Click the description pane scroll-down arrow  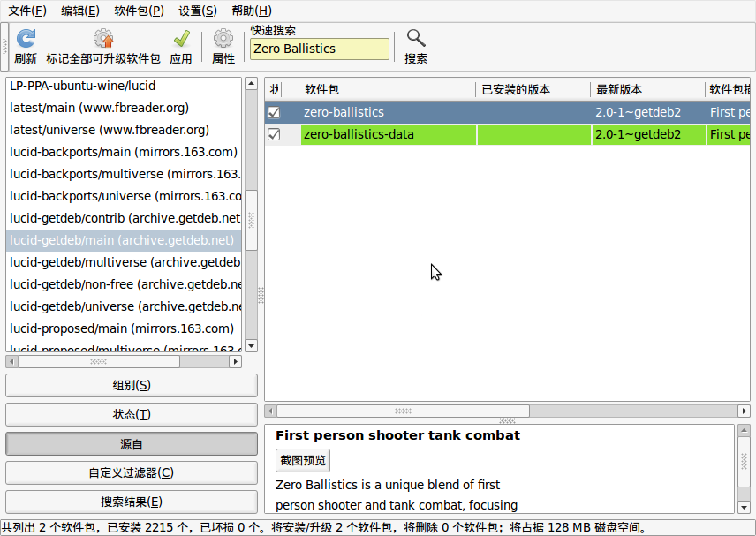(x=744, y=507)
